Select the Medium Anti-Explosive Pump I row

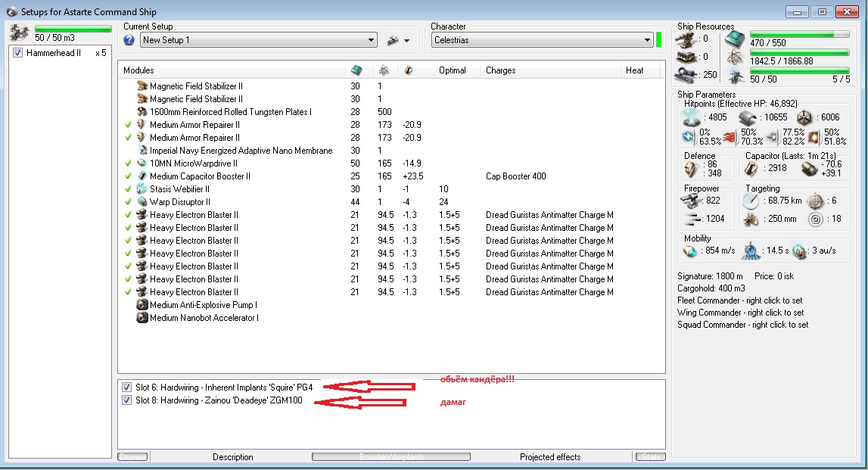point(391,305)
